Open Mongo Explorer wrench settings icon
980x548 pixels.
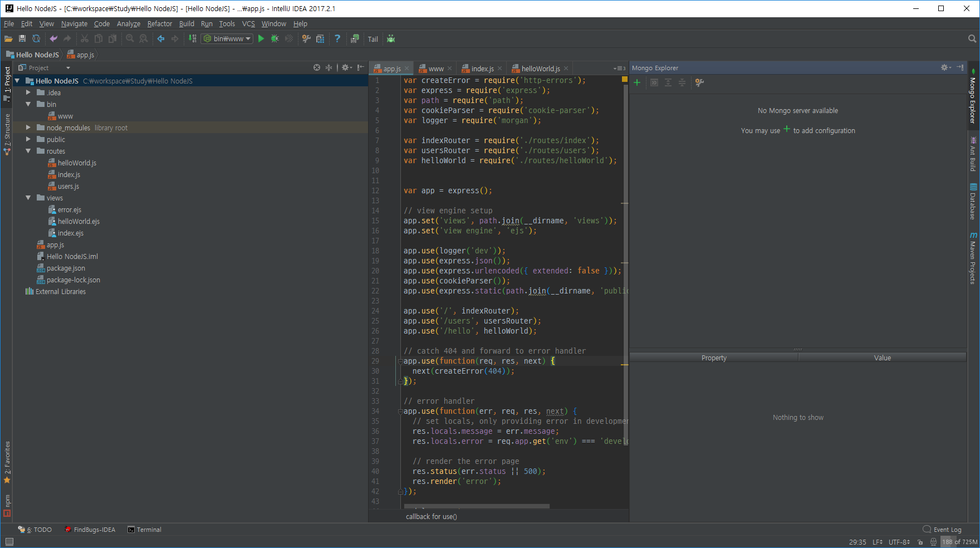(700, 82)
